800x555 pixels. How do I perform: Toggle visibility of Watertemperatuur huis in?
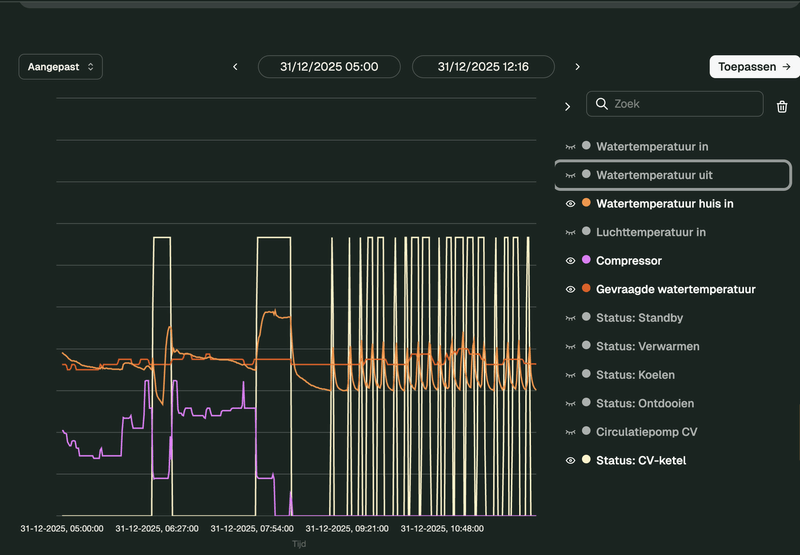571,204
